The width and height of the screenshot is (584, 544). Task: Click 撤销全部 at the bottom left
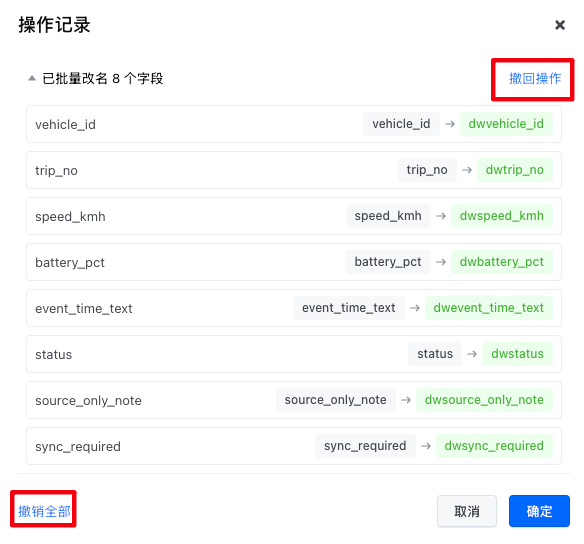44,511
